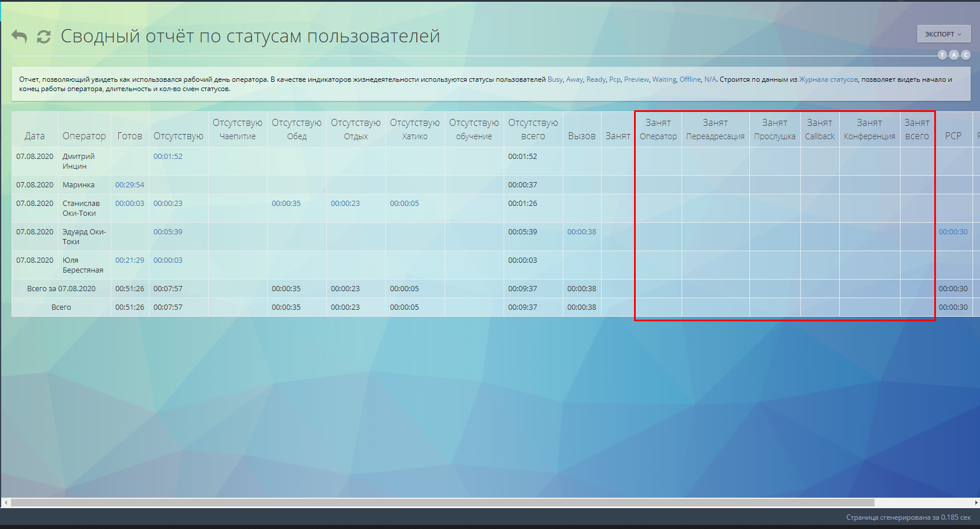Click Юля Берестяная's Готов time 00:21:29
The height and width of the screenshot is (529, 980).
pyautogui.click(x=129, y=260)
